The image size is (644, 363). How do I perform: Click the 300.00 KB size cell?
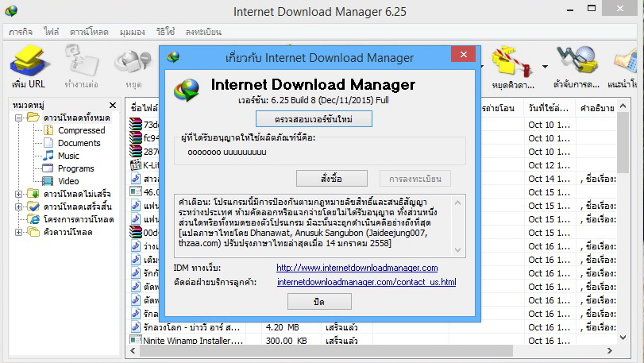(x=286, y=341)
